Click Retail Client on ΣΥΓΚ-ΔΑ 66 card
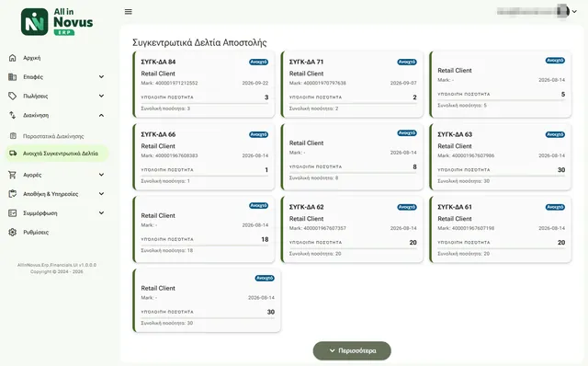Viewport: 588px width, 366px height. tap(158, 146)
